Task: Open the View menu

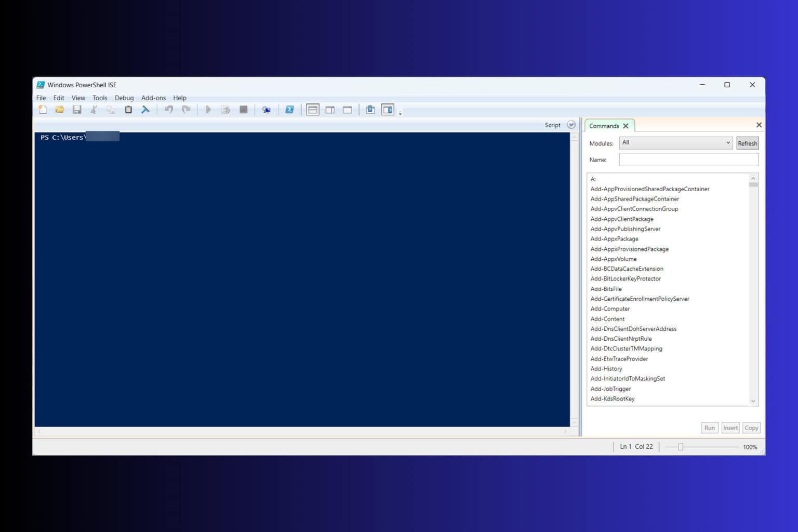Action: 78,98
